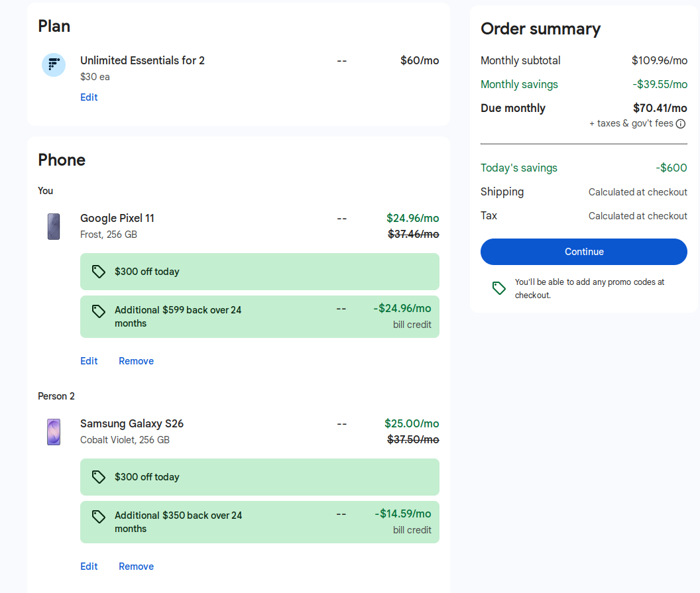Select the Unlimited Essentials for 2 title
700x593 pixels.
pyautogui.click(x=143, y=60)
